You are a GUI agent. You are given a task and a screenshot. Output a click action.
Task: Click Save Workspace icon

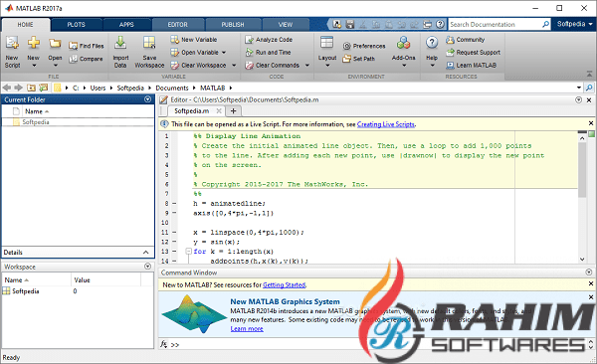click(149, 42)
